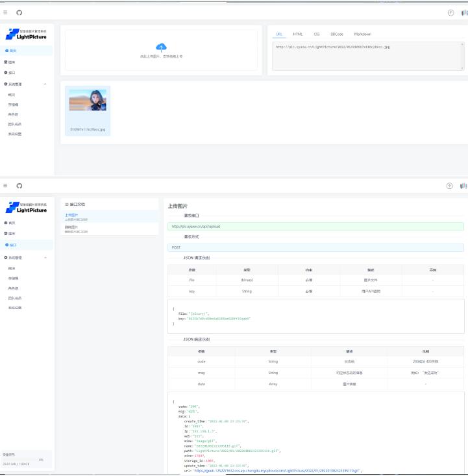Open the GitHub icon in the upper header
This screenshot has height=476, width=468.
pos(19,13)
